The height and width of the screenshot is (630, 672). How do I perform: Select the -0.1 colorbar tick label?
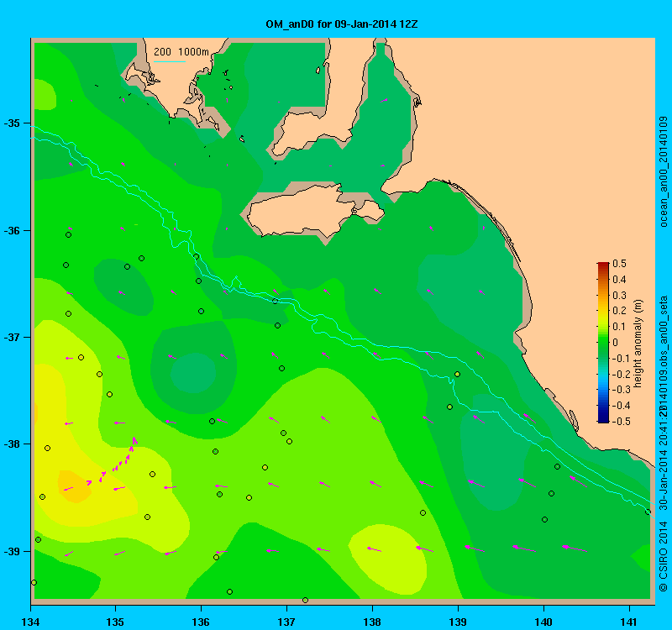pos(621,359)
